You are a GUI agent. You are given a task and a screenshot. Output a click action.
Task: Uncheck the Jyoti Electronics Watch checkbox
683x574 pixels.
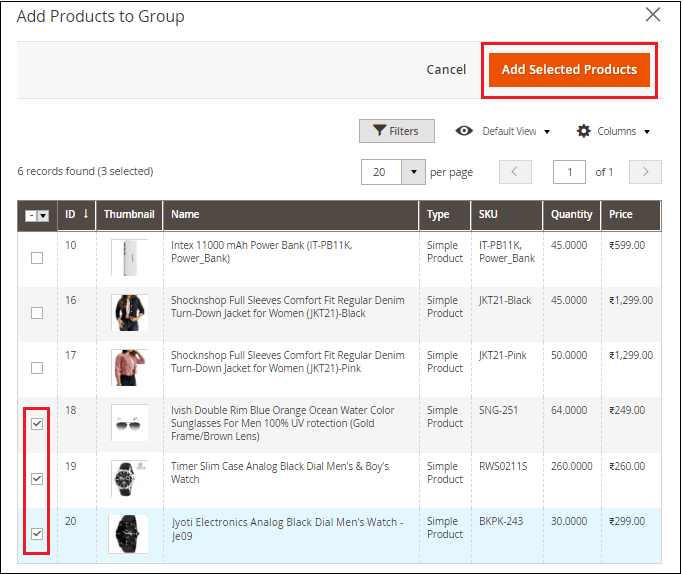37,533
